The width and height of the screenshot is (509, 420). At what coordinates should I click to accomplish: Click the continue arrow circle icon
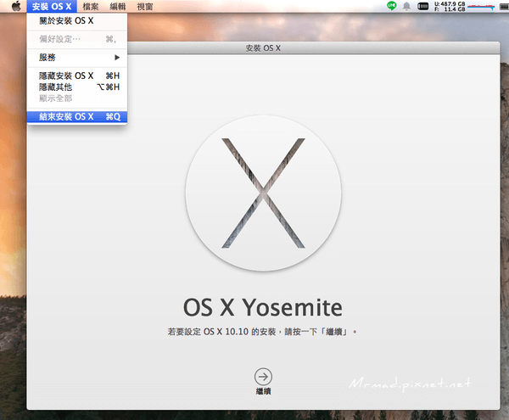pos(264,377)
